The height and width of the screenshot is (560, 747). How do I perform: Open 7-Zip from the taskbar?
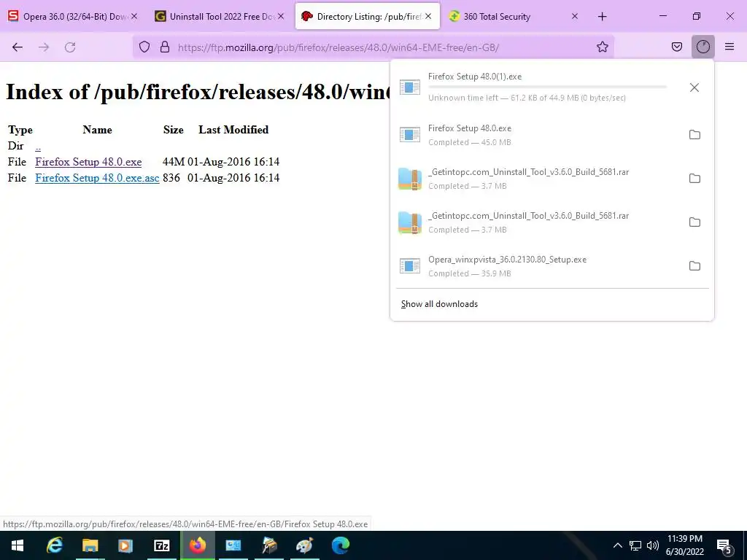(161, 545)
